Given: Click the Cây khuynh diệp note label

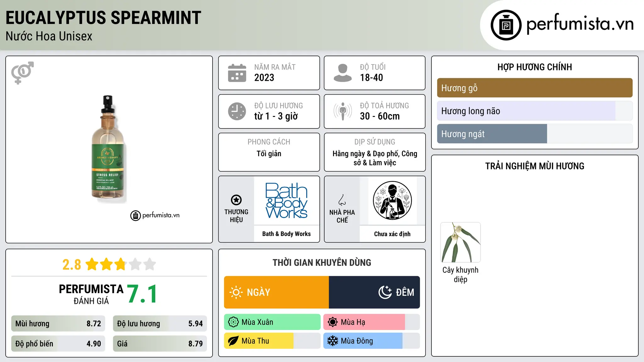Looking at the screenshot, I should (x=460, y=275).
